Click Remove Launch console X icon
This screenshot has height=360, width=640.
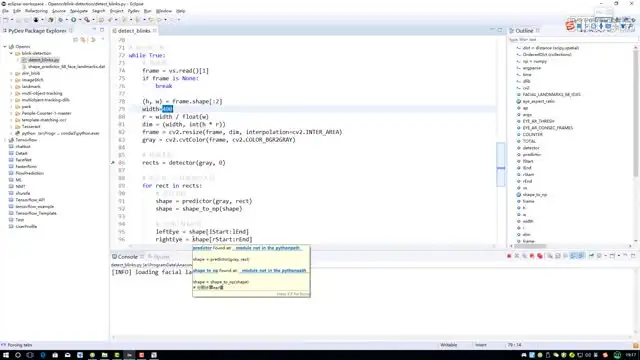(x=517, y=256)
